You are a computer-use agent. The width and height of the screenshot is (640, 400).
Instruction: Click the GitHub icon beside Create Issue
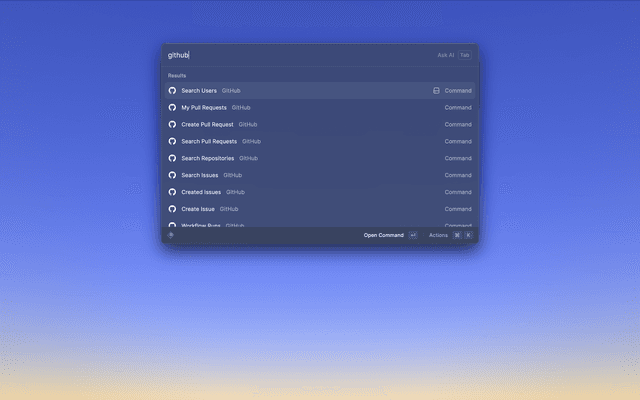172,209
